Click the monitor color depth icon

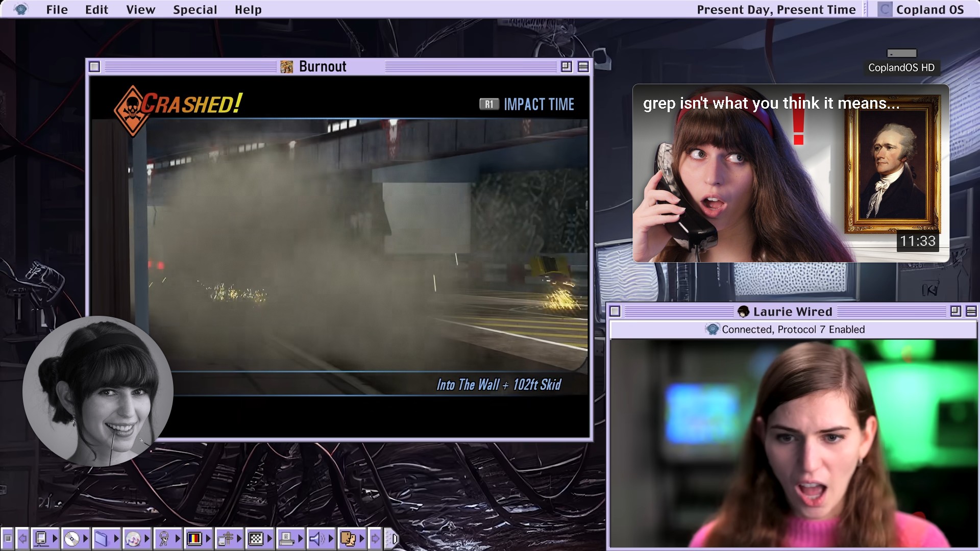(x=194, y=538)
